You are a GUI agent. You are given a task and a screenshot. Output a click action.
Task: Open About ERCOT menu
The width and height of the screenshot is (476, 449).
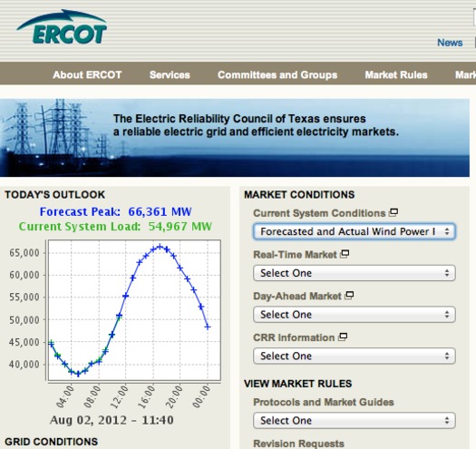[87, 74]
